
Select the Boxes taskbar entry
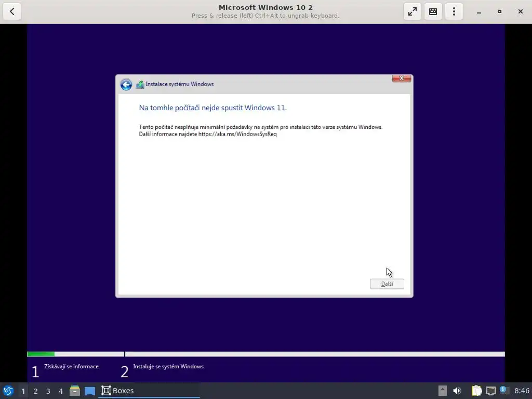[x=149, y=391]
